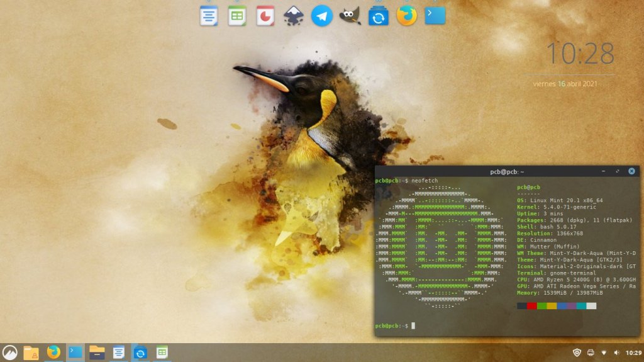644x362 pixels.
Task: Launch Firefox from the top dock
Action: (x=407, y=16)
